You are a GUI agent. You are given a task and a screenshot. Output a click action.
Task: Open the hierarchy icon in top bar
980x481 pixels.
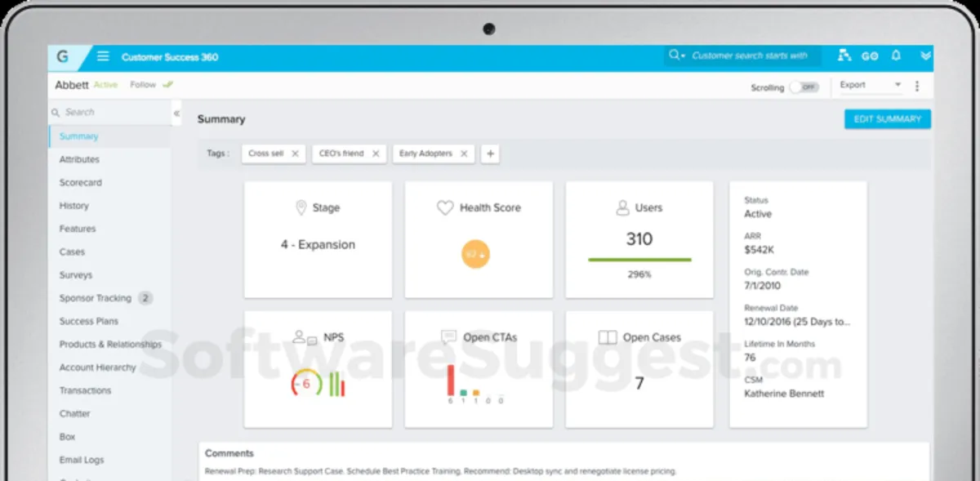(x=844, y=56)
